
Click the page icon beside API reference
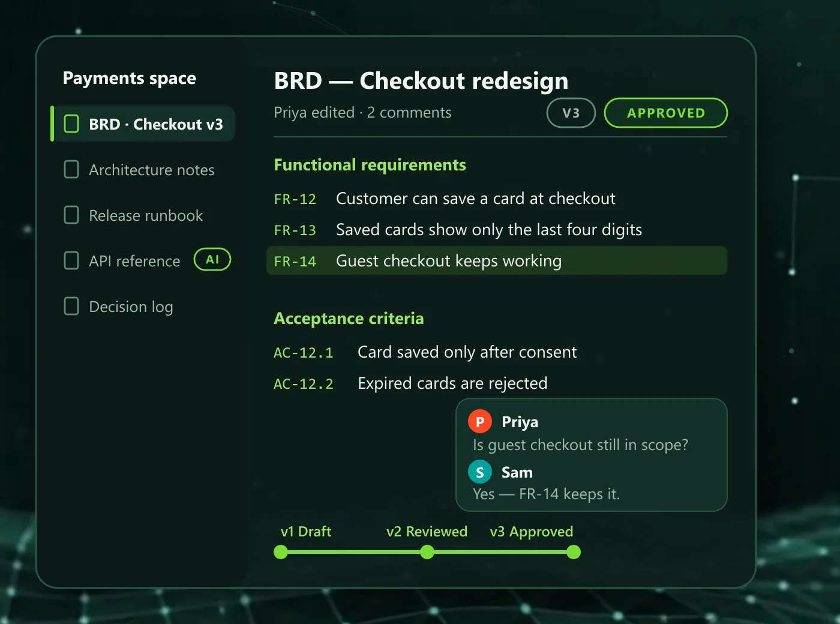coord(71,260)
